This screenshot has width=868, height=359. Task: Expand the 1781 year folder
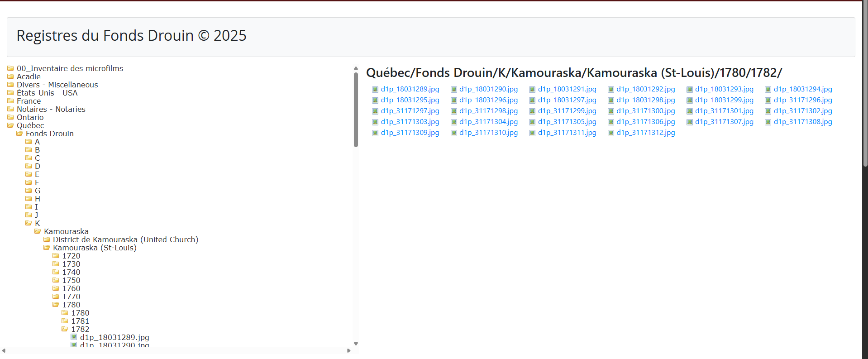[80, 321]
